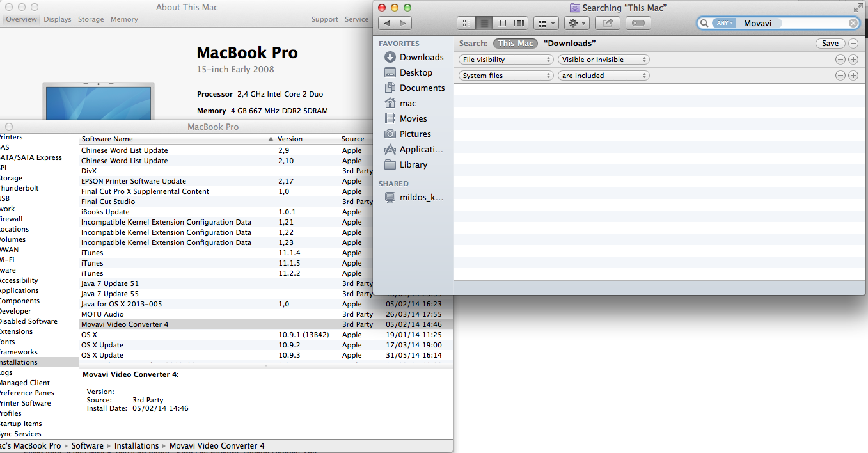Select Startup Items in sidebar
Image resolution: width=868 pixels, height=453 pixels.
tap(20, 424)
